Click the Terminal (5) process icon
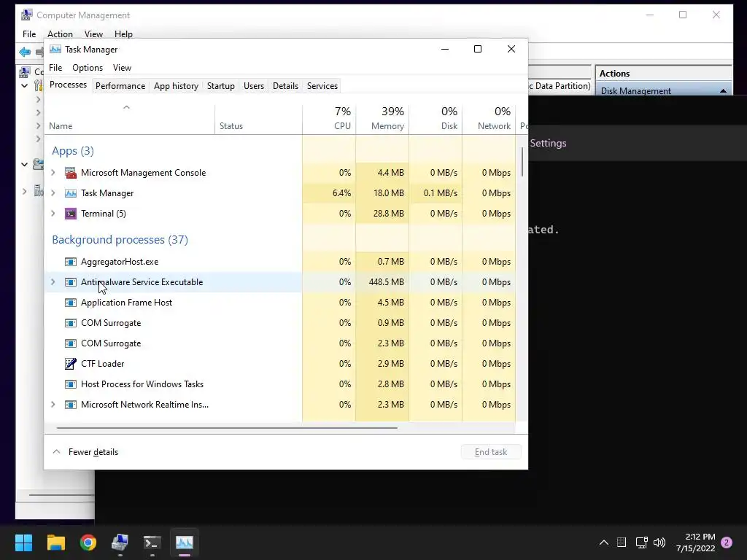The width and height of the screenshot is (747, 560). click(71, 214)
